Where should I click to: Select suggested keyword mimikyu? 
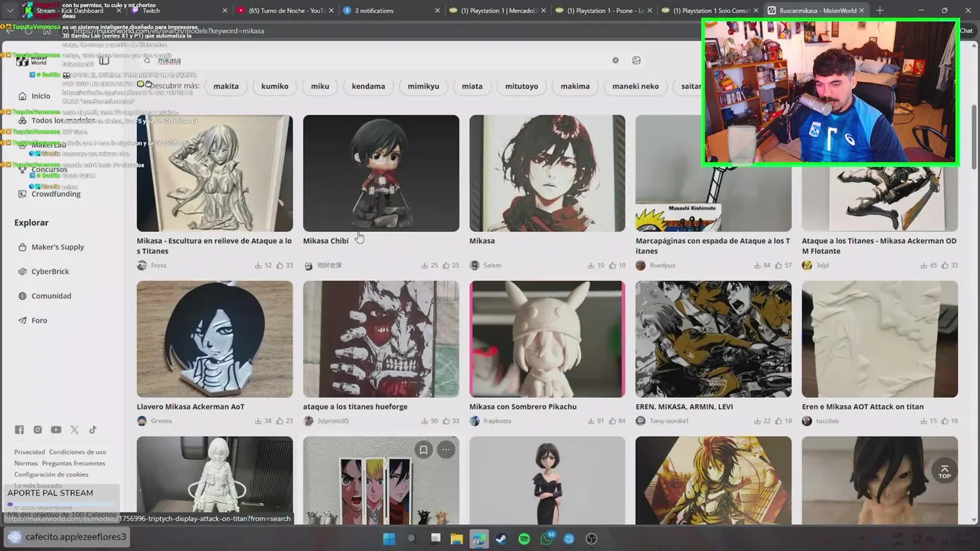pyautogui.click(x=423, y=86)
